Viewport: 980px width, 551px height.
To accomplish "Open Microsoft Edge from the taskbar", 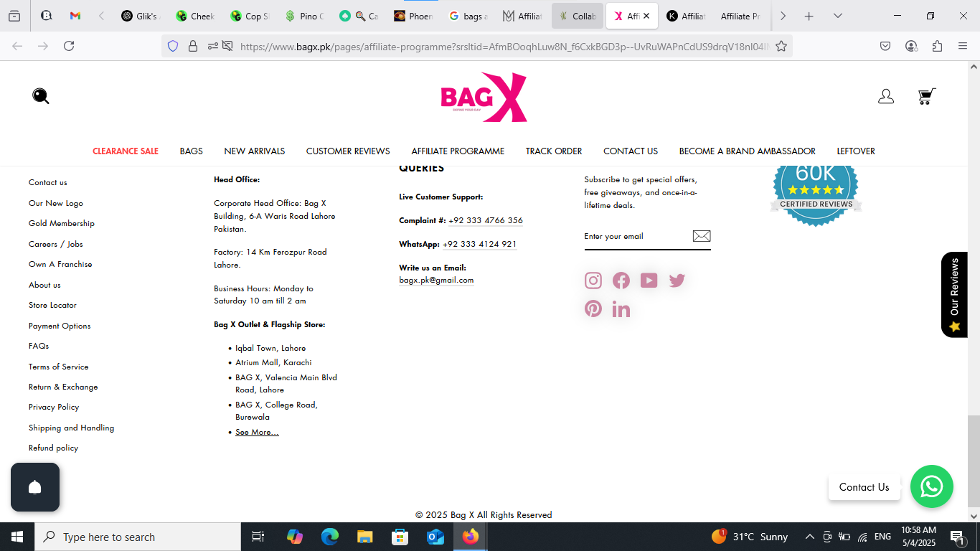I will [x=330, y=537].
